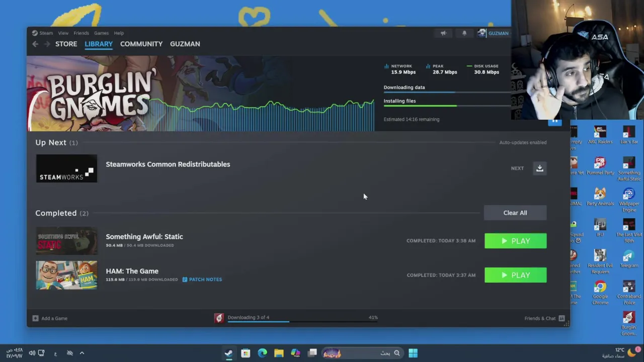This screenshot has height=362, width=644.
Task: Go forward with the Steam forward arrow
Action: (x=47, y=44)
